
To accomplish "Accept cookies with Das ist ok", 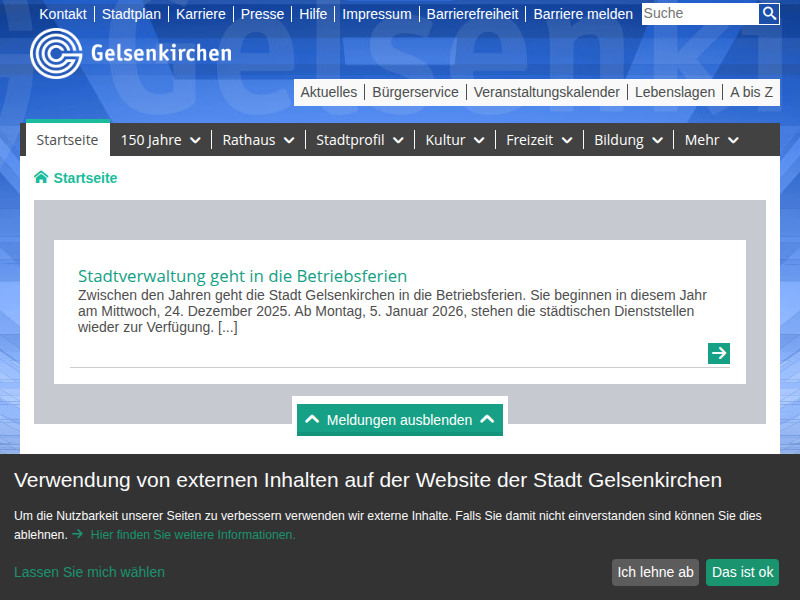I will pos(742,572).
